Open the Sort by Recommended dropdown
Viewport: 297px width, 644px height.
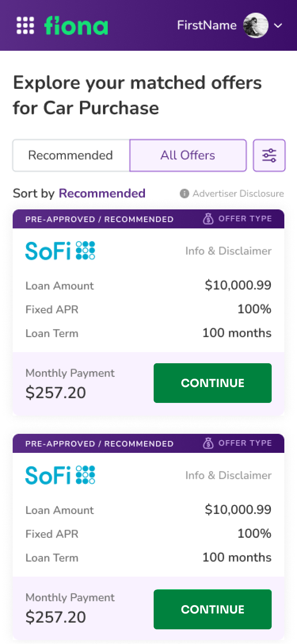coord(102,193)
